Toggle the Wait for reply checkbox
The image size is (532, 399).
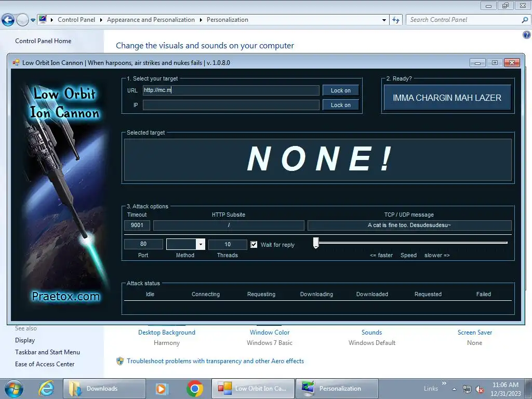click(254, 245)
